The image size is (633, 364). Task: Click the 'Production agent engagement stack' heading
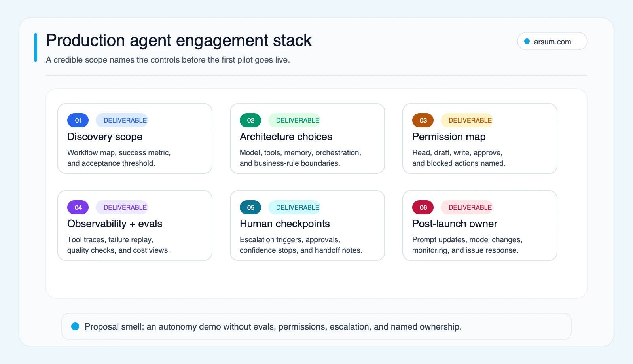point(179,41)
